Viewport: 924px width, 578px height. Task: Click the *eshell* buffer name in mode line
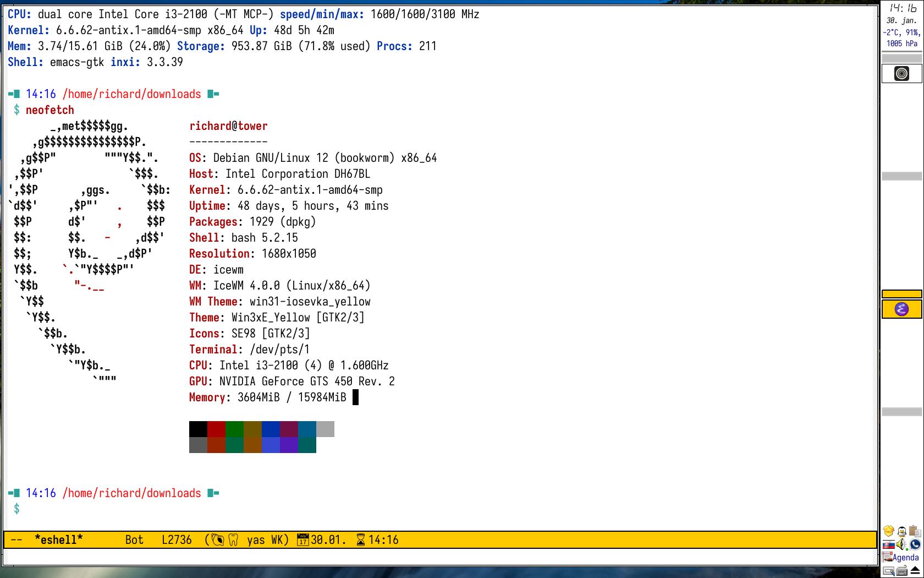click(x=59, y=540)
